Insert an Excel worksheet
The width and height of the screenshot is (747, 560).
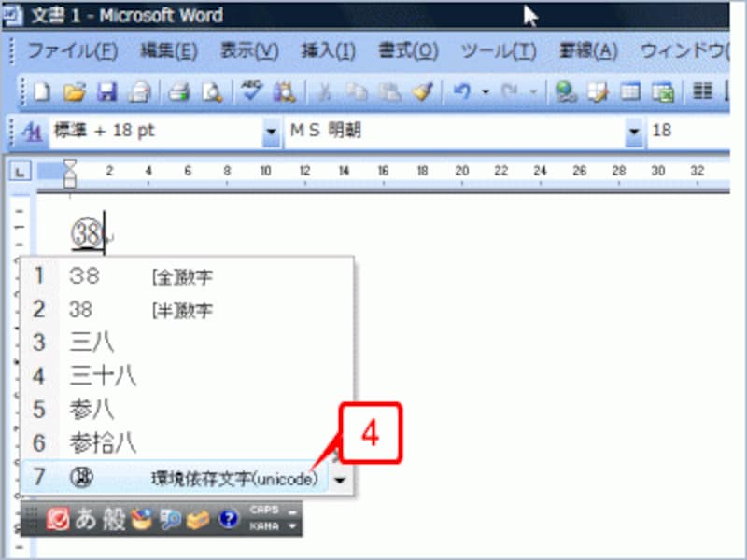pyautogui.click(x=663, y=91)
